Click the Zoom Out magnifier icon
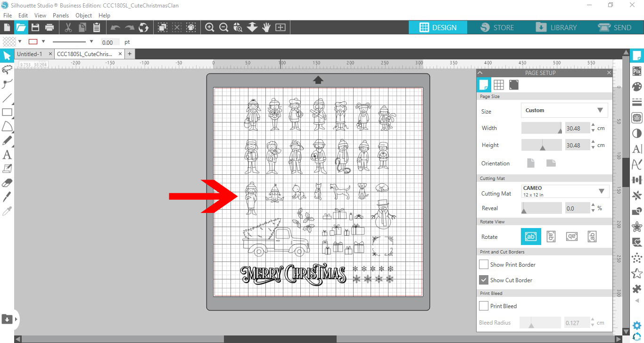The image size is (644, 343). [224, 27]
